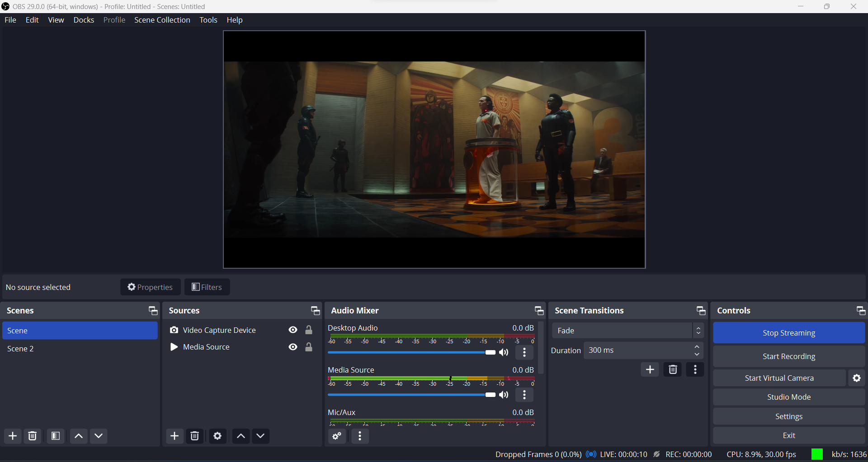This screenshot has width=868, height=462.
Task: Add a new source with plus icon
Action: click(175, 436)
